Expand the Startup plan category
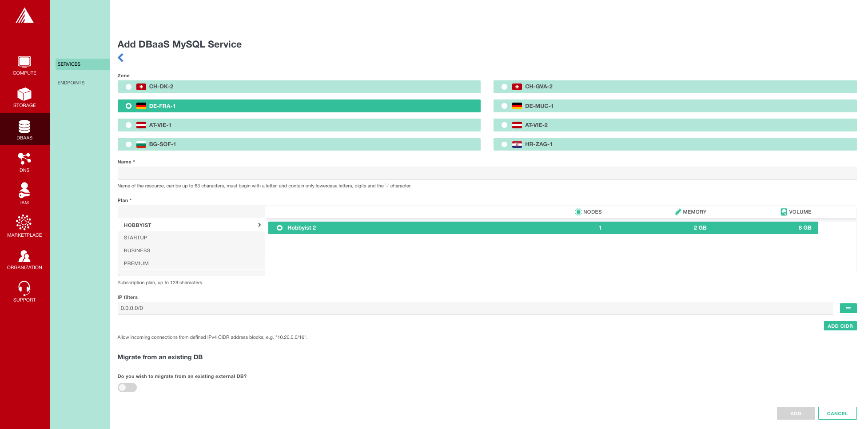868x429 pixels. tap(191, 238)
